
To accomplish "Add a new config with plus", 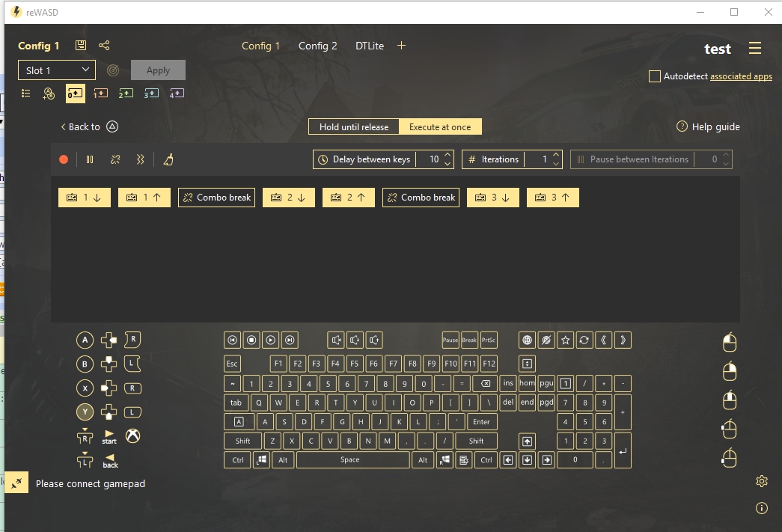I will pos(401,46).
